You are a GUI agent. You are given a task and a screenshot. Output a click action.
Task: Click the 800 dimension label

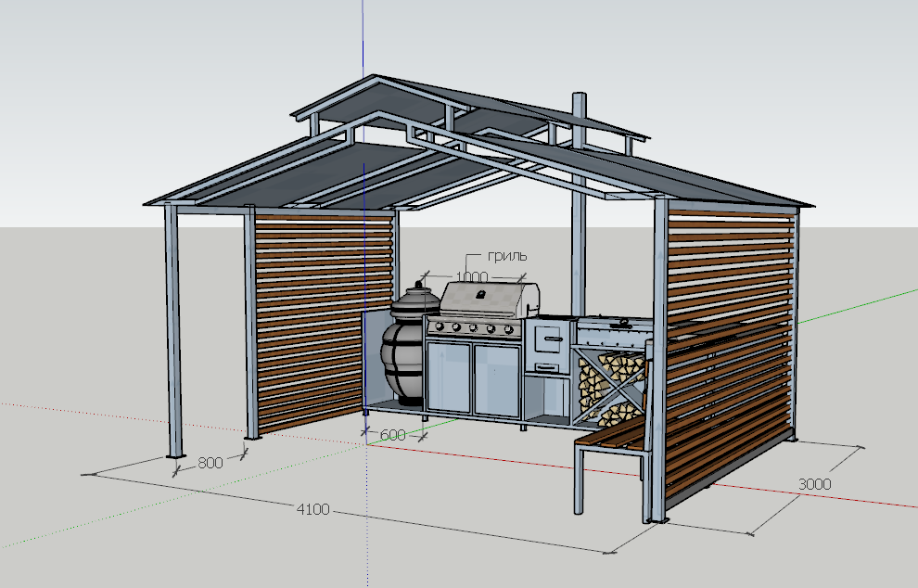(210, 463)
